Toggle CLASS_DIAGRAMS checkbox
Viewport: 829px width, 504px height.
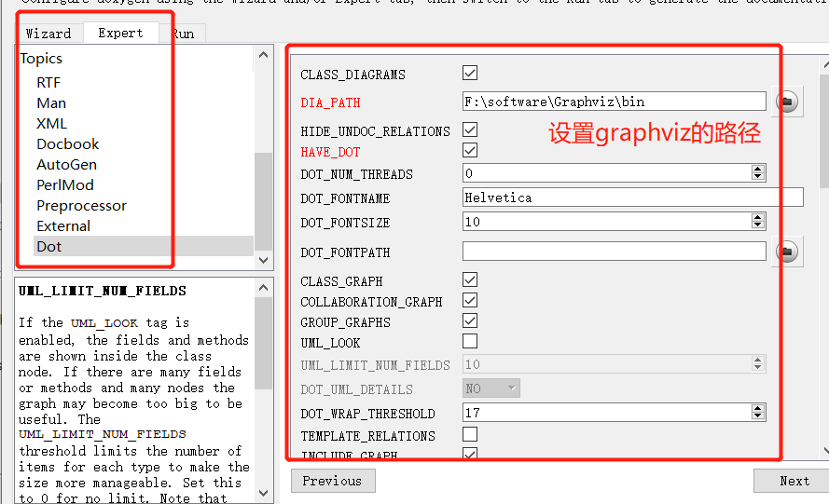pos(469,73)
